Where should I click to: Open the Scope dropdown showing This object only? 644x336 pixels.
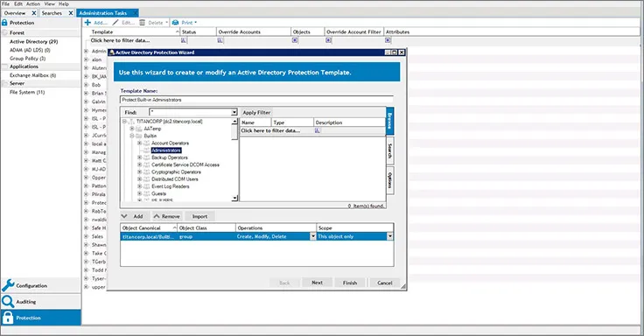click(x=389, y=236)
